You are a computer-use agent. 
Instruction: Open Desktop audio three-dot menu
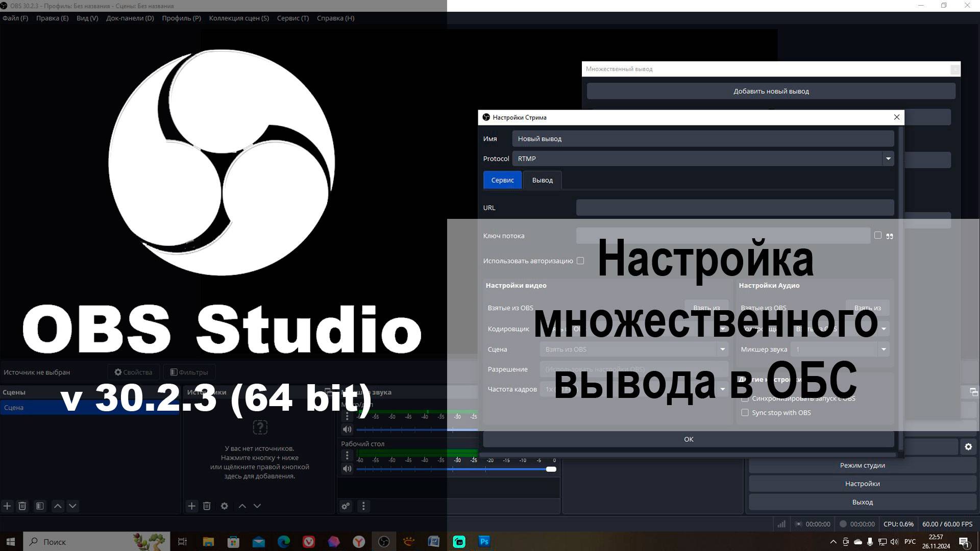pyautogui.click(x=347, y=455)
